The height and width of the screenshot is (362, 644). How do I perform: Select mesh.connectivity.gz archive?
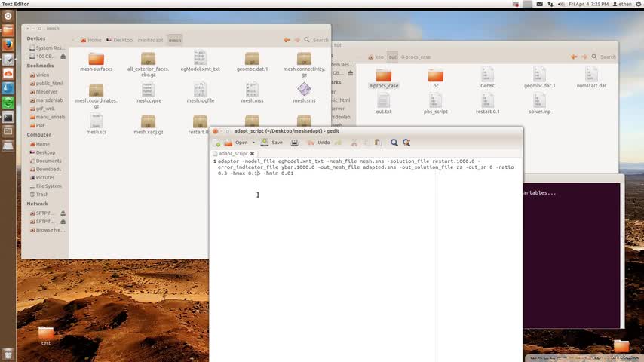pyautogui.click(x=304, y=65)
